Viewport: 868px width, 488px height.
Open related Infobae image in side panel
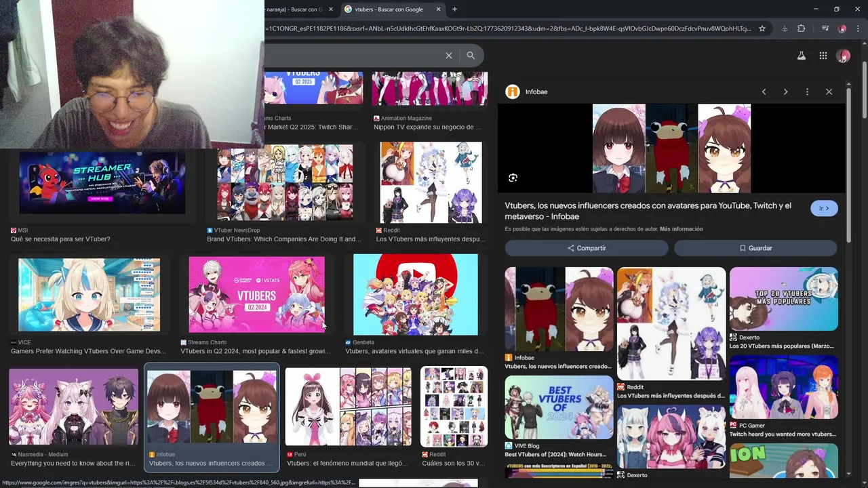pos(559,309)
